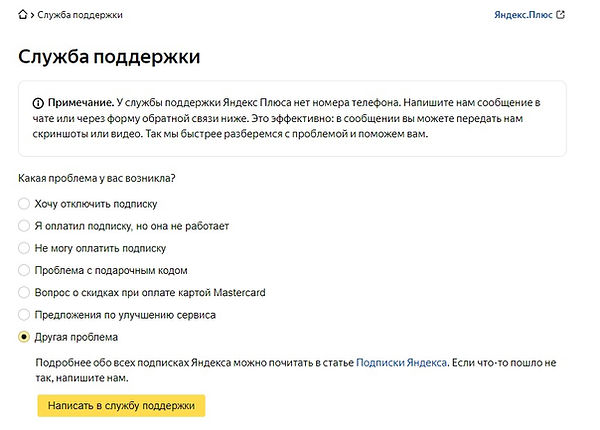Click the breadcrumb chevron after the home icon
600x430 pixels.
click(x=35, y=16)
